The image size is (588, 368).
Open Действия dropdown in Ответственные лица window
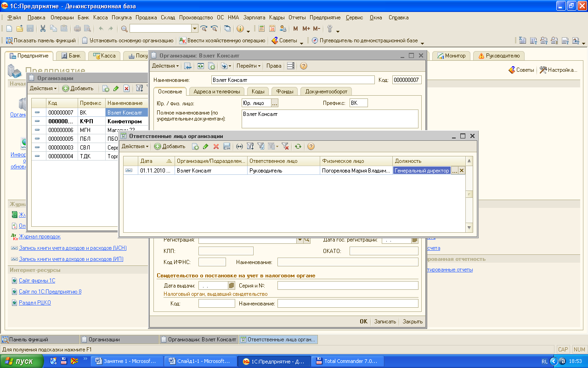click(x=135, y=146)
